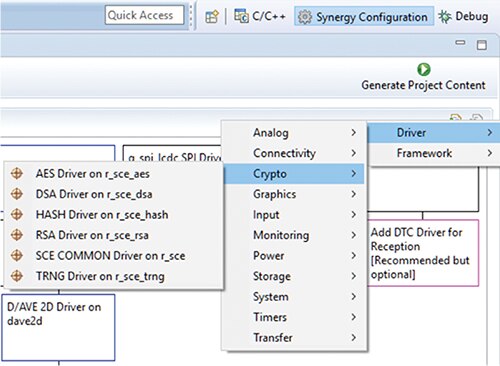
Task: Open the Input driver category
Action: (294, 215)
